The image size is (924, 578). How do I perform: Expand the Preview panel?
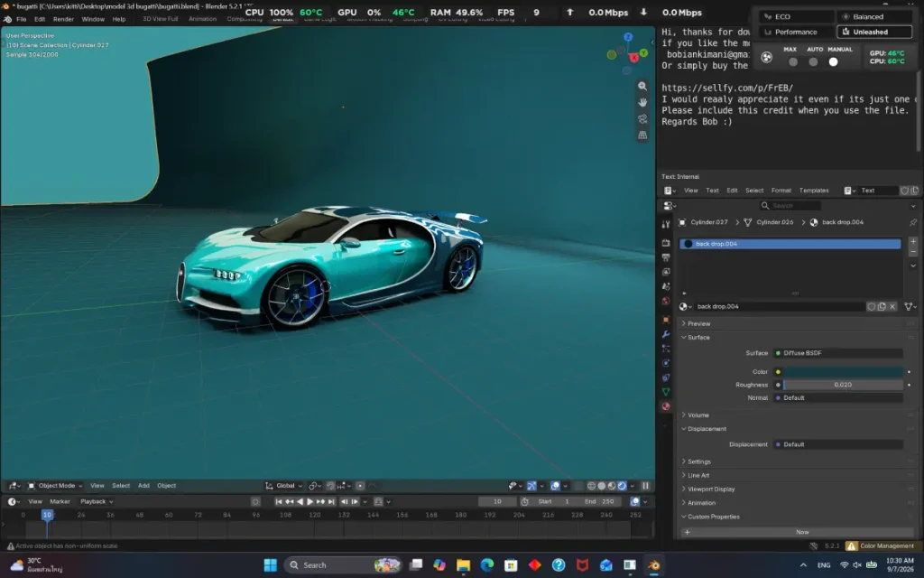(x=698, y=324)
